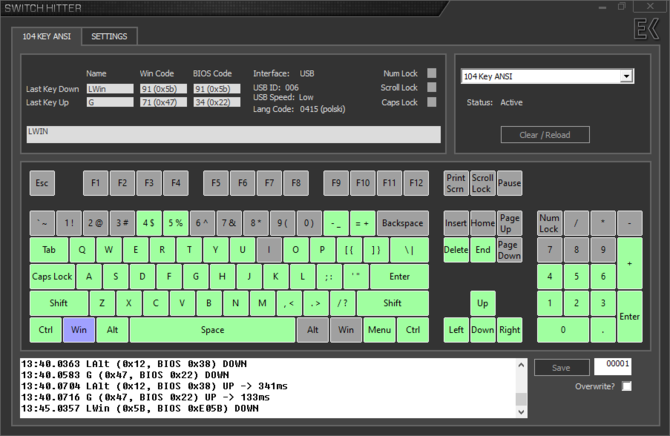The image size is (670, 436).
Task: Click the Delete key
Action: click(x=456, y=250)
